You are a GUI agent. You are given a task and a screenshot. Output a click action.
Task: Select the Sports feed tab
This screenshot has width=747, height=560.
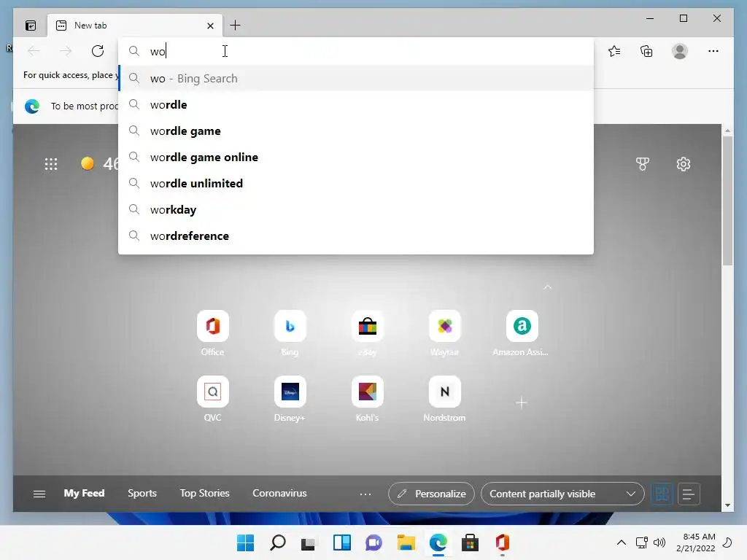tap(142, 494)
